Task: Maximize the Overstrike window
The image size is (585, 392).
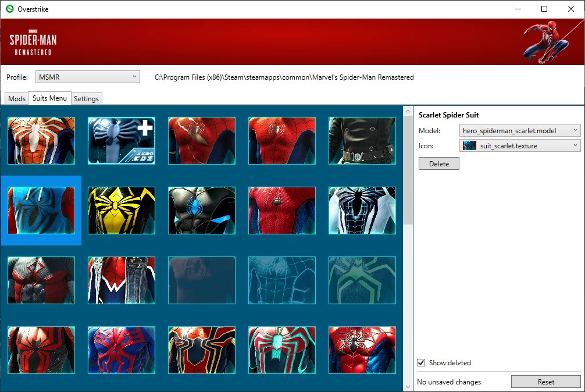Action: click(544, 9)
